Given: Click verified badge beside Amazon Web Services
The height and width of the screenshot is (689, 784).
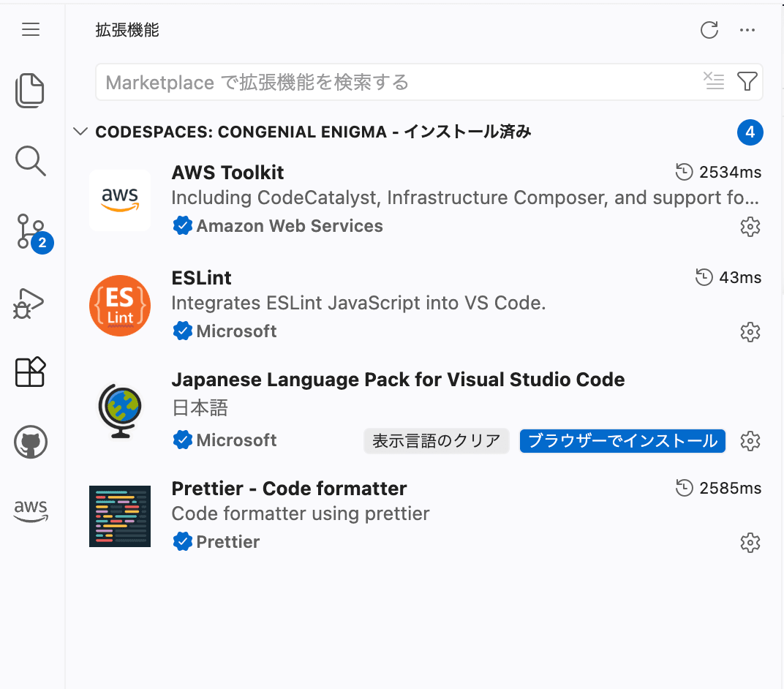Looking at the screenshot, I should 183,225.
